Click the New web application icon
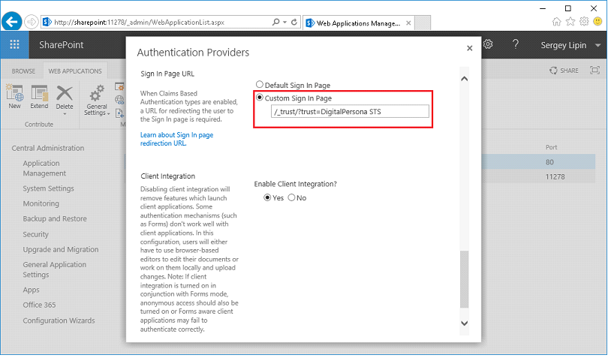The image size is (608, 364). tap(14, 95)
